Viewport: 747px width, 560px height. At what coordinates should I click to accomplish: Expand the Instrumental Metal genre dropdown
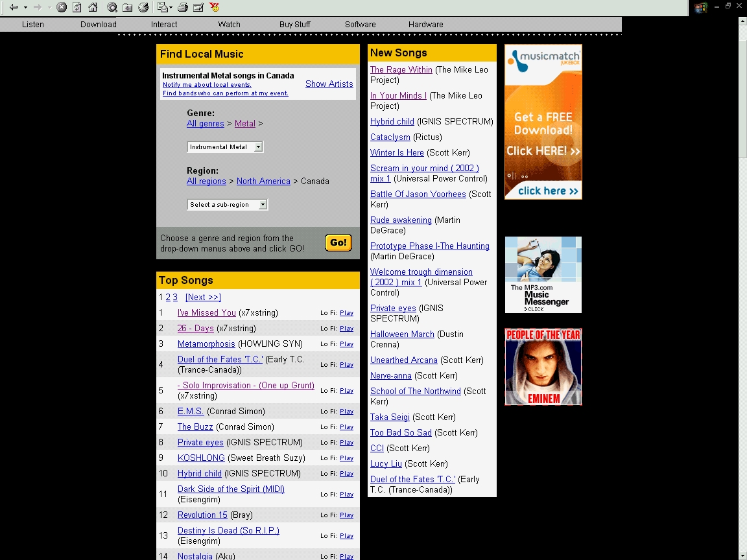[258, 147]
